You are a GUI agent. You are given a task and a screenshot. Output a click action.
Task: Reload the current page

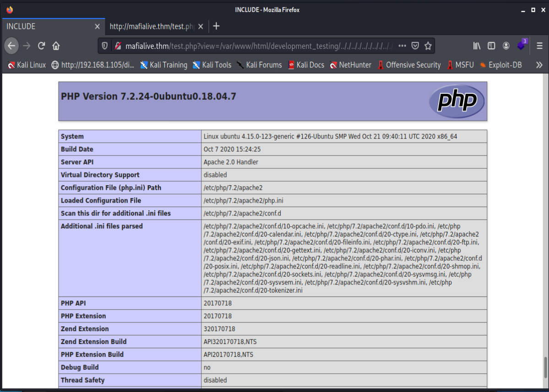[41, 46]
